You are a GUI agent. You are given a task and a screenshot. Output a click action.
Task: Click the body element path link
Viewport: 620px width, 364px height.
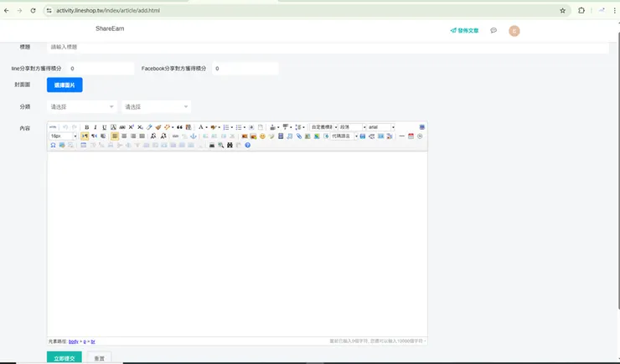pyautogui.click(x=74, y=341)
